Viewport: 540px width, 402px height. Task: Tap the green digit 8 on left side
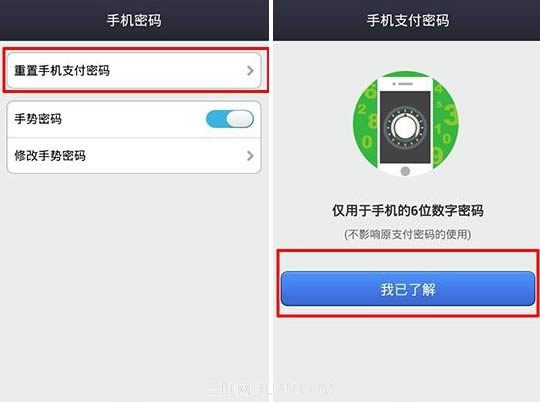pos(372,121)
